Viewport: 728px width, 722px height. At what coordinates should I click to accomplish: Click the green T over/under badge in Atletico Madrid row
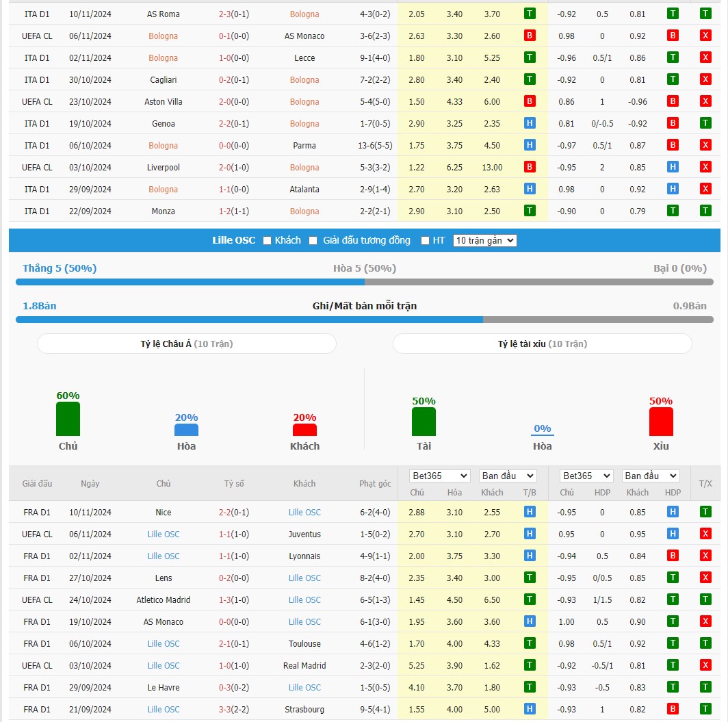coord(705,599)
